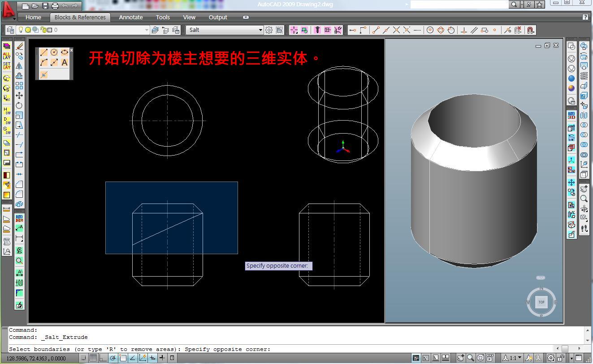Click the Layer Previous icon
Screen dimensions: 593x364
(165, 30)
